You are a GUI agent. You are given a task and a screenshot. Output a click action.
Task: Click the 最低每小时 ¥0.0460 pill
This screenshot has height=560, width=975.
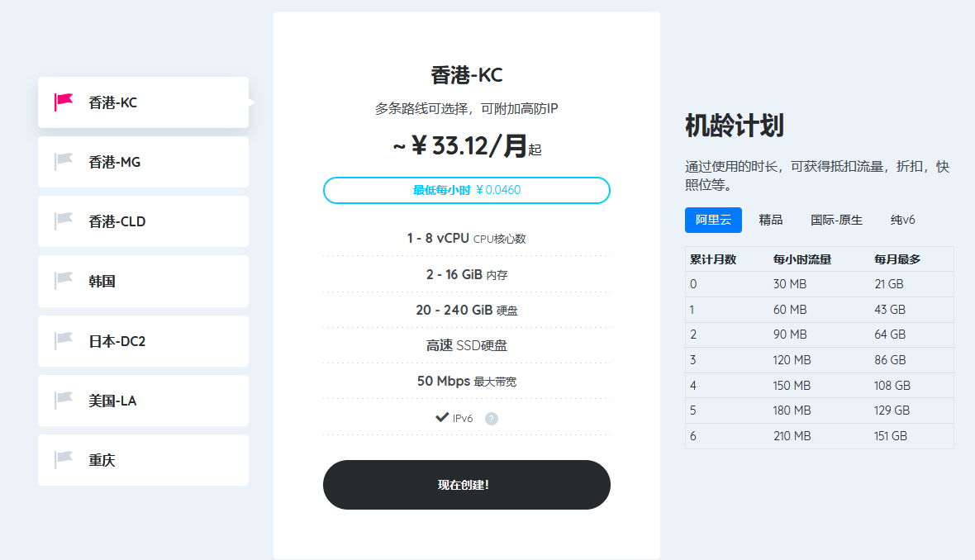(x=466, y=190)
